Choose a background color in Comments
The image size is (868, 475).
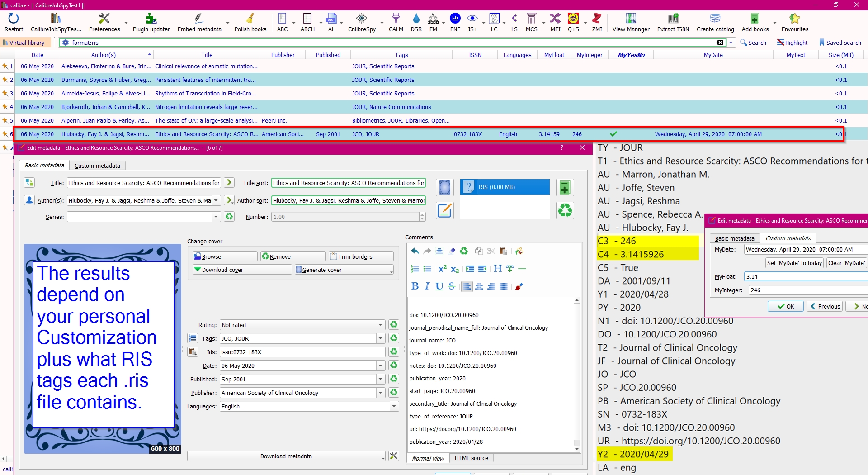[519, 251]
